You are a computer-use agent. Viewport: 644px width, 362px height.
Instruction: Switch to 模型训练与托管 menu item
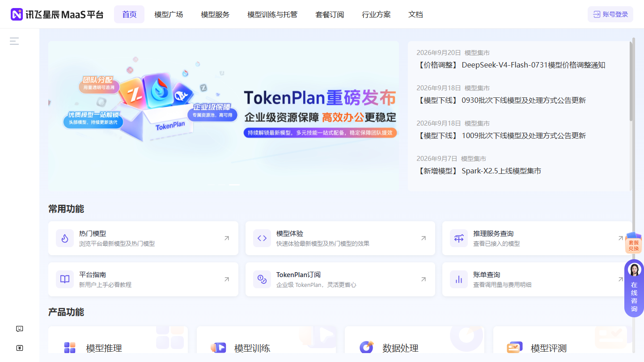tap(272, 14)
